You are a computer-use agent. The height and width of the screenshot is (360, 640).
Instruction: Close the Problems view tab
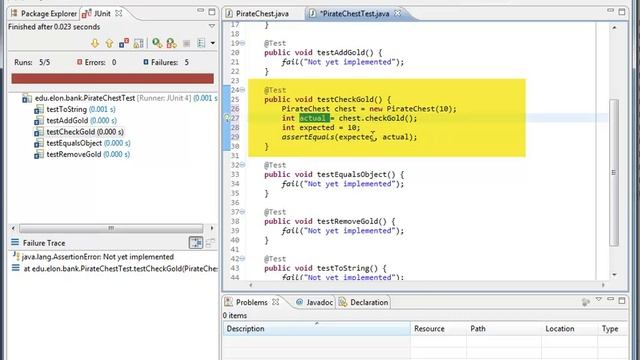(276, 302)
